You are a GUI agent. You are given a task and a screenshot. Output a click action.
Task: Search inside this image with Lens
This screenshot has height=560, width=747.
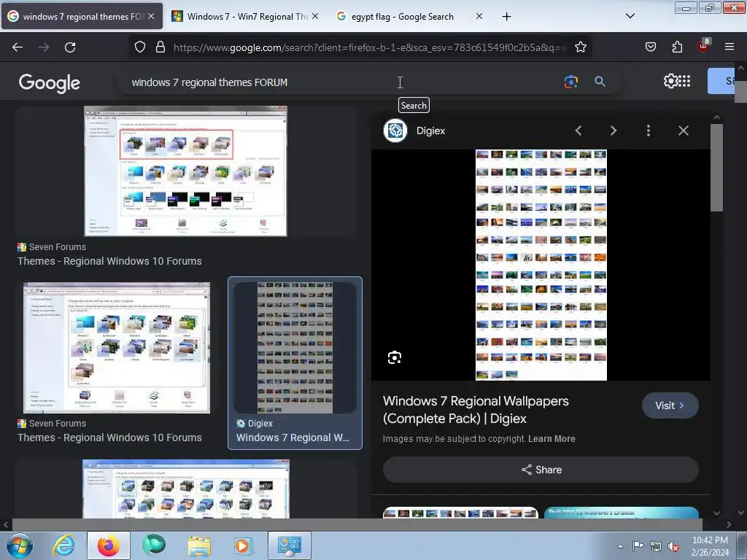395,357
